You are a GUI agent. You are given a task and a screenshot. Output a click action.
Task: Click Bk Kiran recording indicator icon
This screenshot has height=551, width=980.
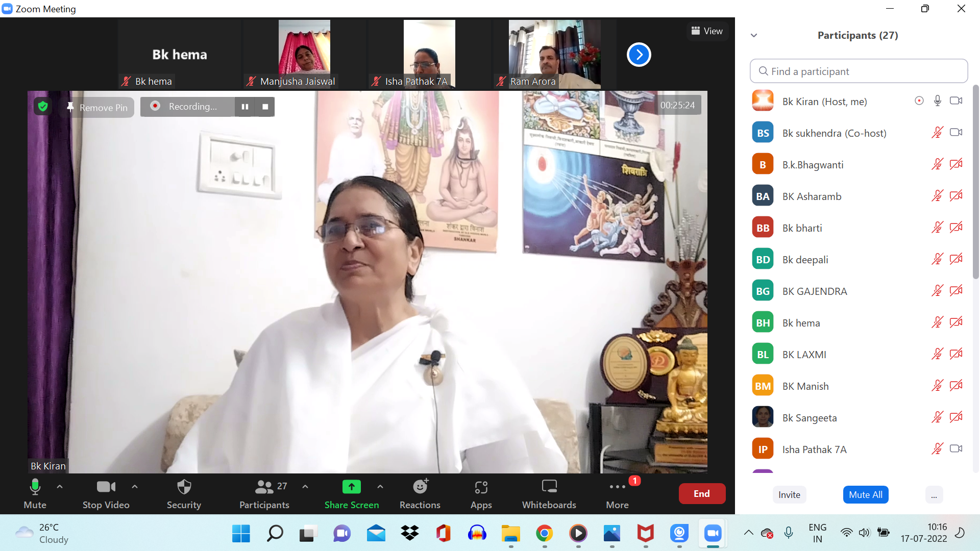(919, 101)
